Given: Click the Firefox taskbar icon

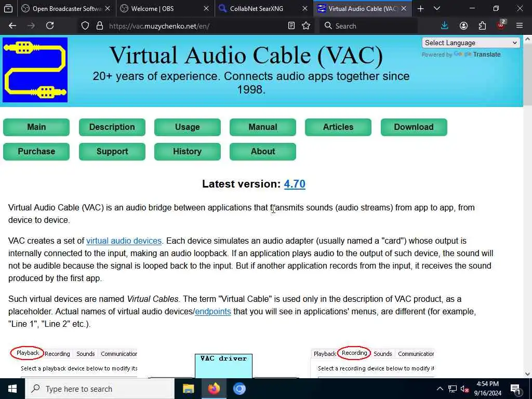Looking at the screenshot, I should [x=214, y=389].
